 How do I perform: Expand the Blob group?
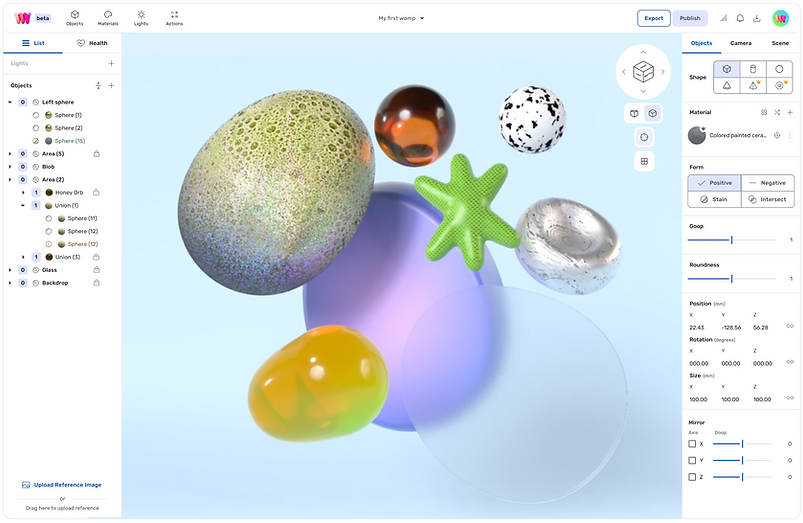point(10,166)
